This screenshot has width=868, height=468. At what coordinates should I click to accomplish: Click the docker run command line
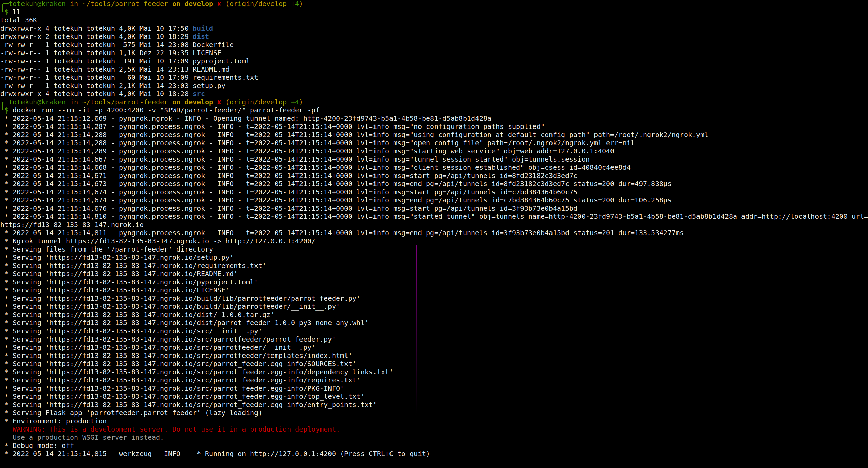[x=166, y=110]
